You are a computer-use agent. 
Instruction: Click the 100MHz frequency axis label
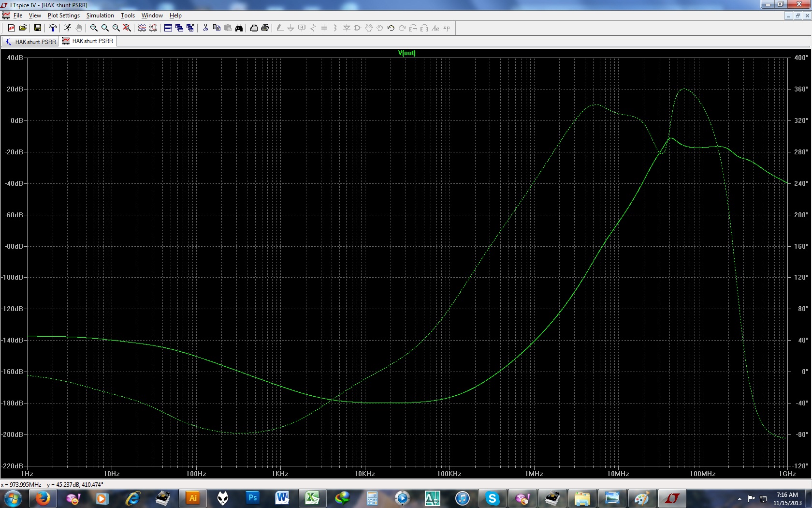click(x=703, y=474)
